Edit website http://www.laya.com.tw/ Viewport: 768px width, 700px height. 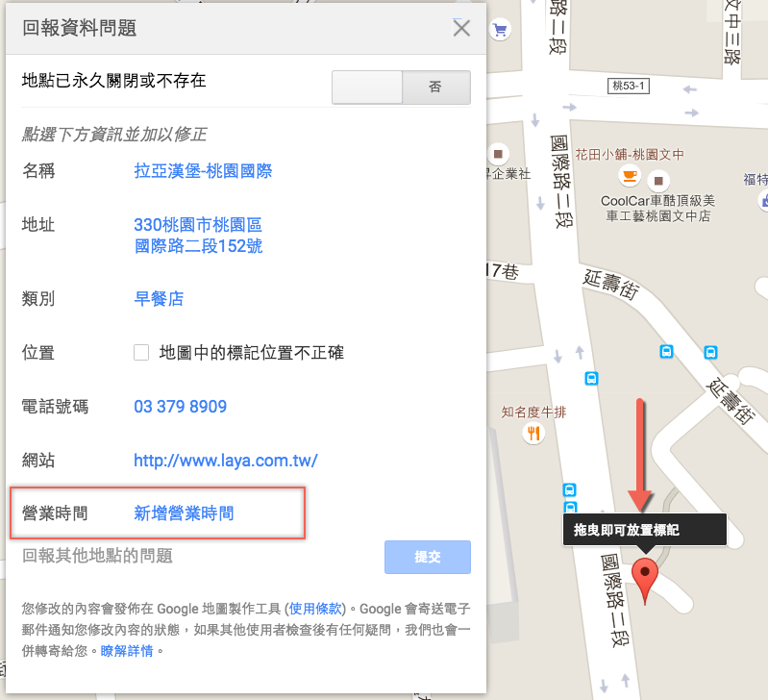point(226,461)
